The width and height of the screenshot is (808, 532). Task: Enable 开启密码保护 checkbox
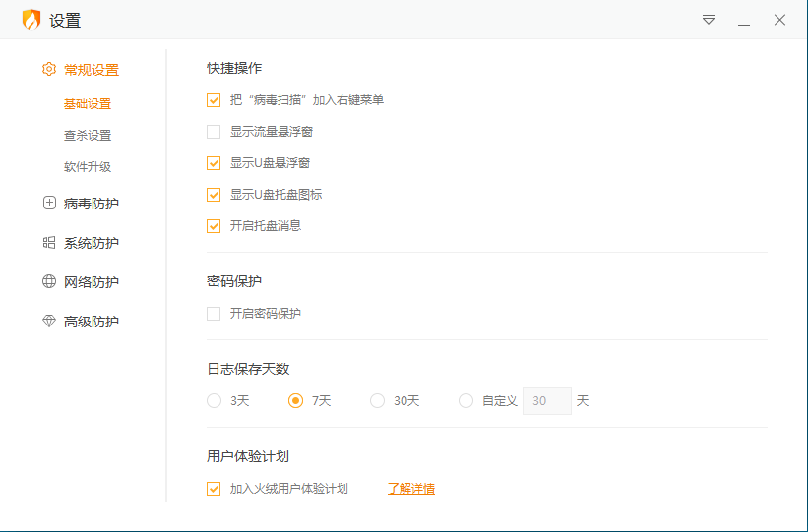pyautogui.click(x=214, y=314)
